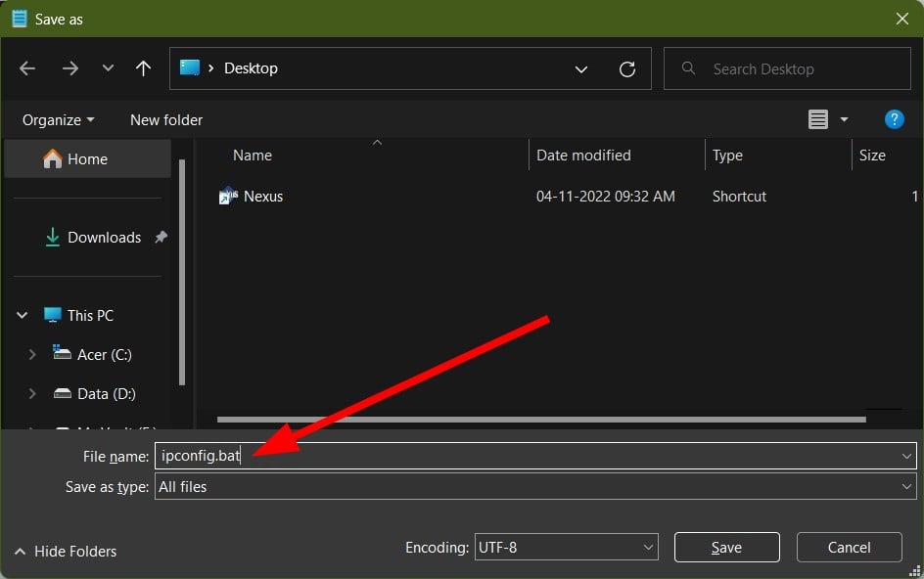Hide Folders pane toggle
This screenshot has height=579, width=924.
[66, 552]
